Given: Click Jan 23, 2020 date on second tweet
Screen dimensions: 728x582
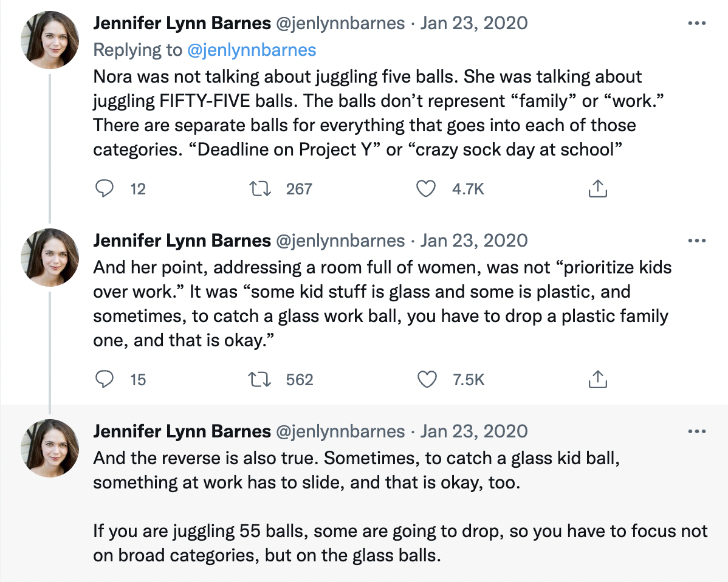Looking at the screenshot, I should point(474,241).
